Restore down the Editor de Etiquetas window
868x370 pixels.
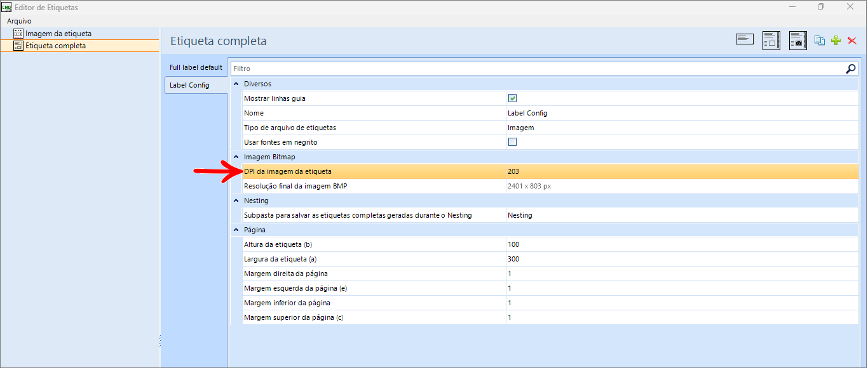pyautogui.click(x=821, y=7)
